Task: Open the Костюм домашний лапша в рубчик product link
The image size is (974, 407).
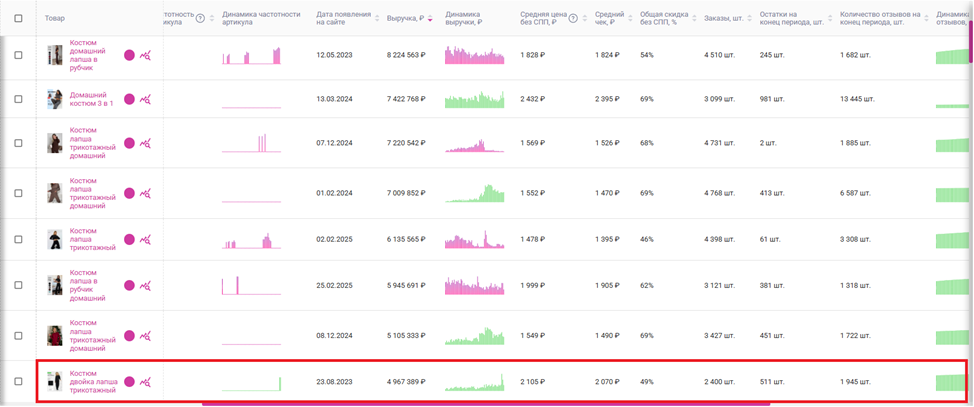Action: coord(88,55)
